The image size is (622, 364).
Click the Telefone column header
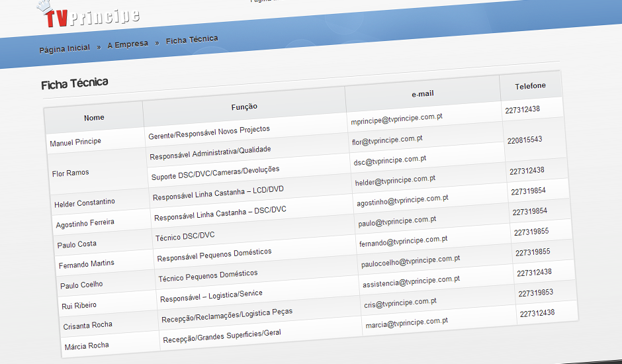coord(531,86)
